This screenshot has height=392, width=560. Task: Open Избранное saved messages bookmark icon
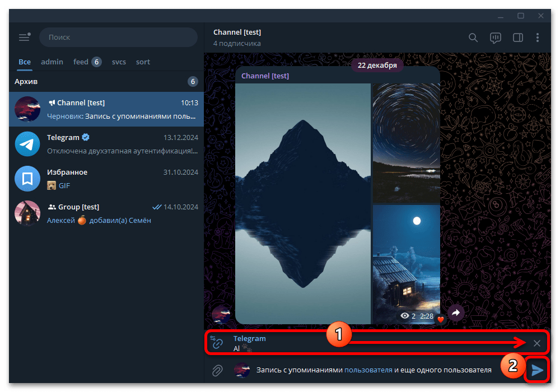pos(27,179)
